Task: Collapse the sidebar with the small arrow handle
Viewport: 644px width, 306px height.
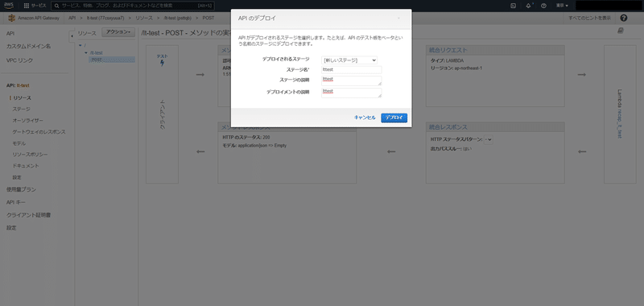Action: pyautogui.click(x=72, y=36)
